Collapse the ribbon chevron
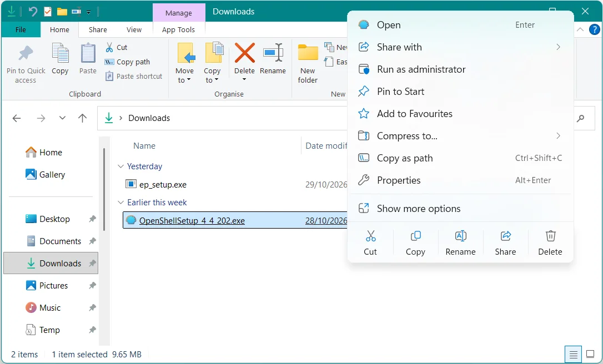Image resolution: width=603 pixels, height=364 pixels. [580, 29]
